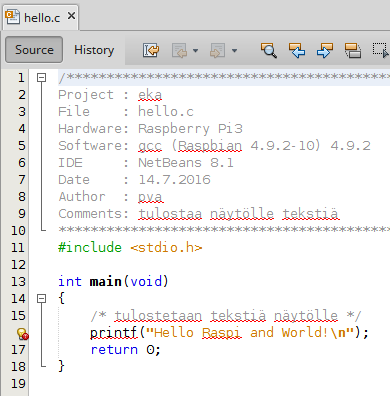Viewport: 390px width, 396px height.
Task: Switch to History view
Action: [94, 50]
